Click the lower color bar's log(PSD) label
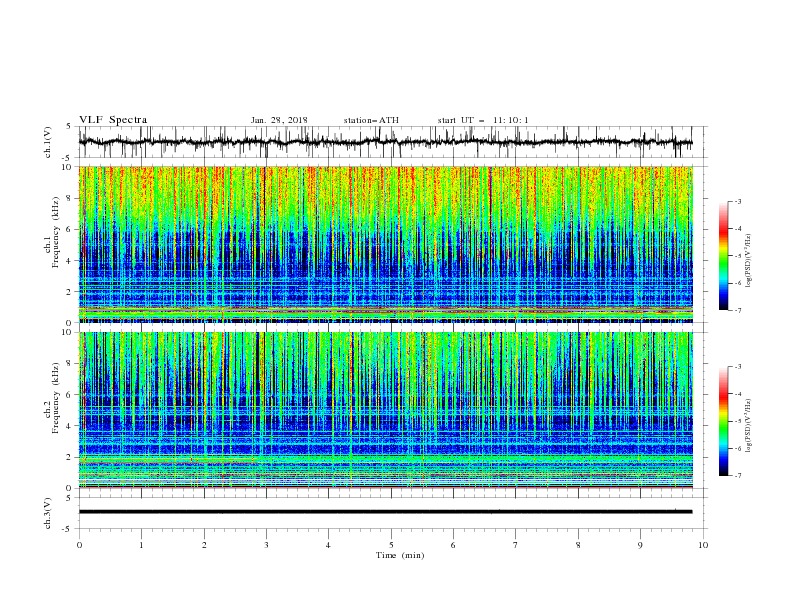 tap(749, 426)
